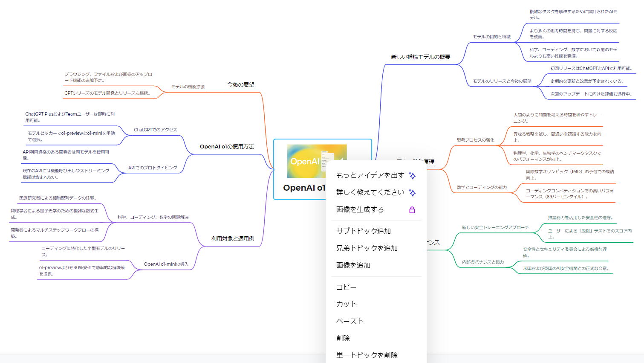Click the sparkle icon next to もっとアイデアを出す
Image resolution: width=644 pixels, height=363 pixels.
412,176
